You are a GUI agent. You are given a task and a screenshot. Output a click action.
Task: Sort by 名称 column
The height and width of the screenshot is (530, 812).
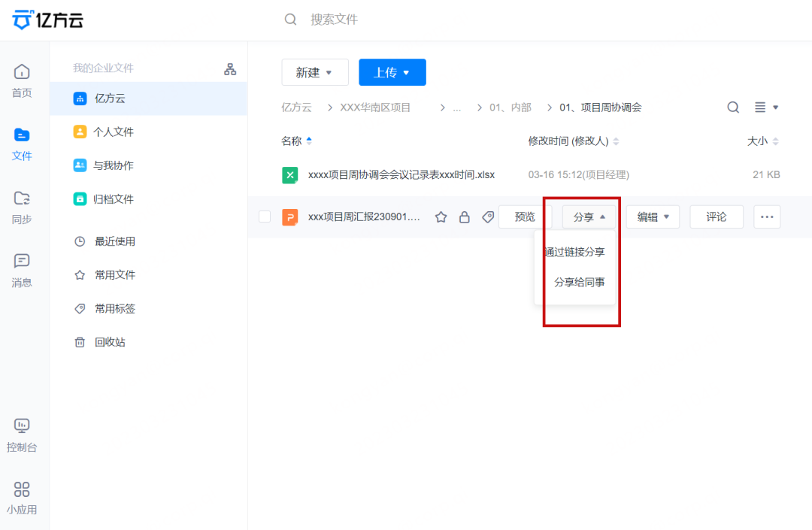pos(297,141)
